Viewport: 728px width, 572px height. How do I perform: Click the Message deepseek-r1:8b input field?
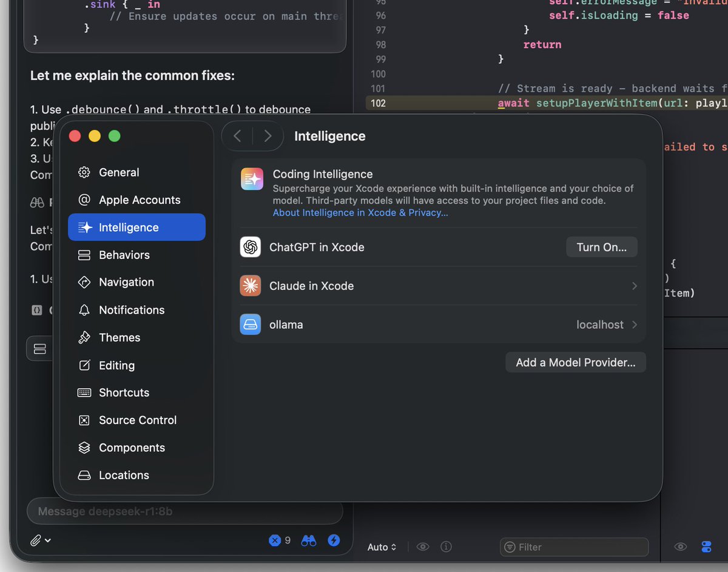[185, 511]
